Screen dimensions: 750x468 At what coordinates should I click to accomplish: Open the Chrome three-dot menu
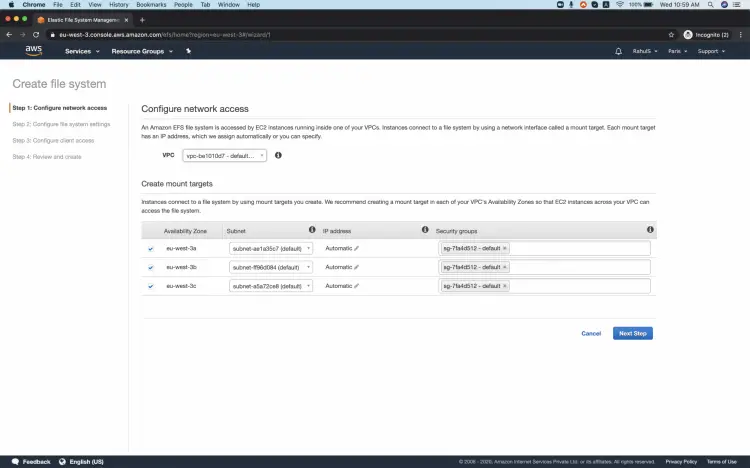740,34
